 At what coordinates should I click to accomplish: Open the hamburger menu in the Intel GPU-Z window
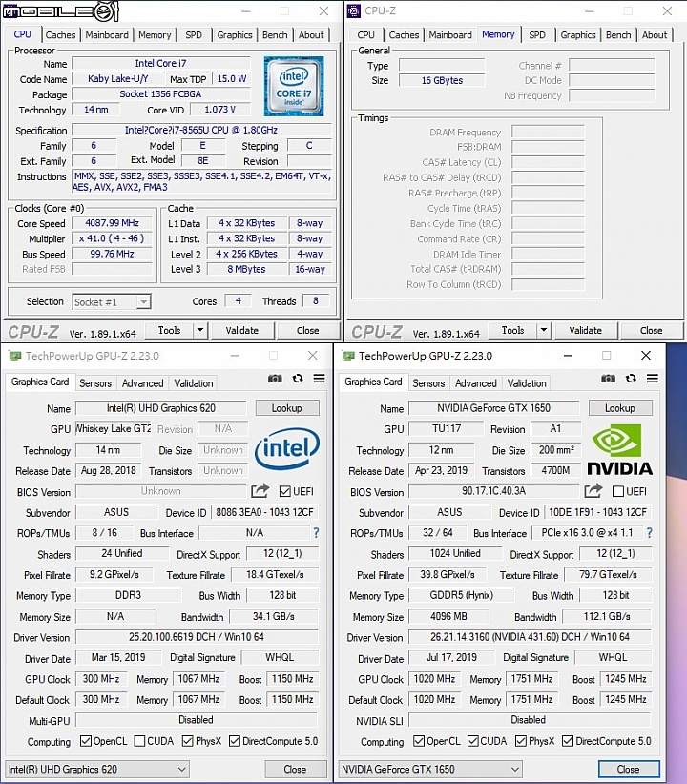tap(320, 379)
